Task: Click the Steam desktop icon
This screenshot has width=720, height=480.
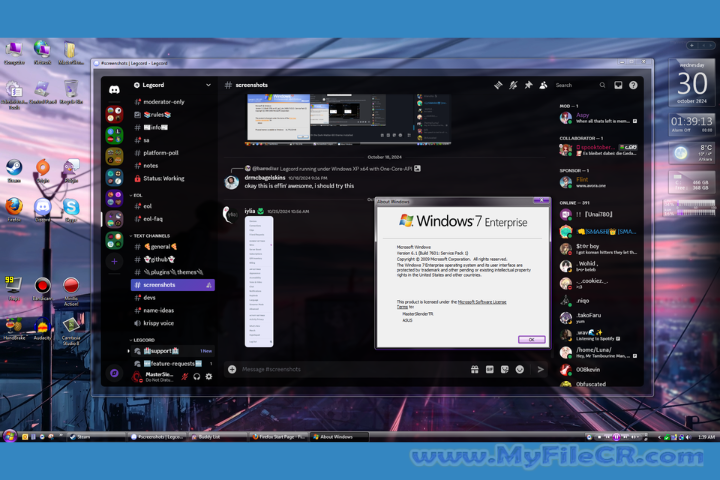Action: pos(14,170)
